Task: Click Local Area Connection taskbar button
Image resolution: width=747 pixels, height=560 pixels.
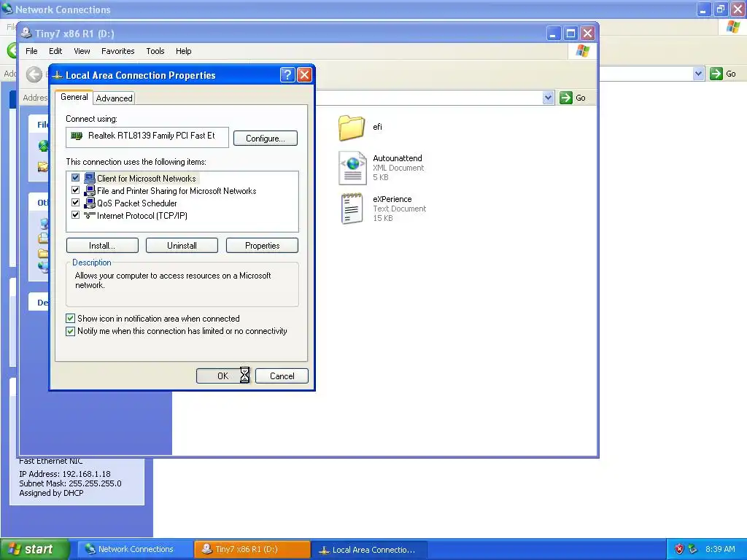Action: click(370, 550)
